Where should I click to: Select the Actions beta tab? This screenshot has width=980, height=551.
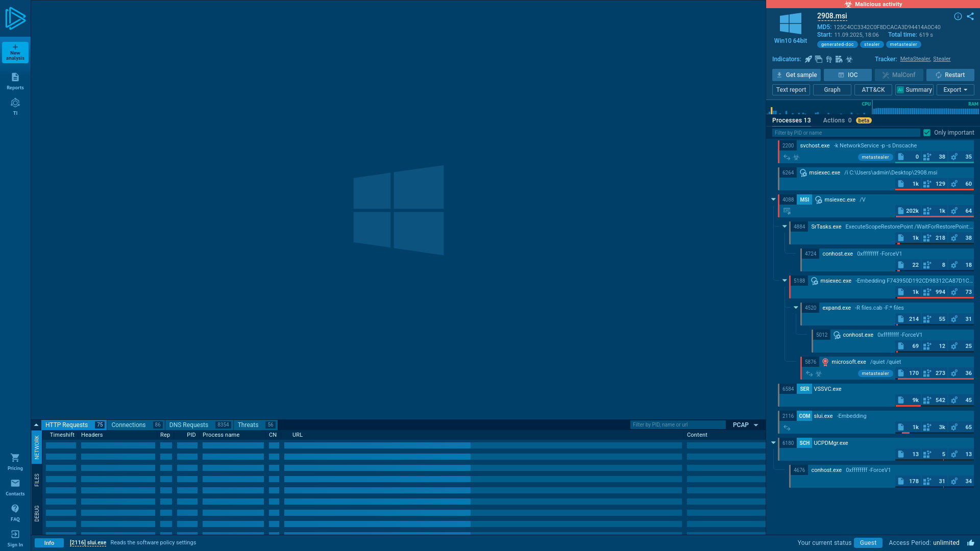coord(847,120)
